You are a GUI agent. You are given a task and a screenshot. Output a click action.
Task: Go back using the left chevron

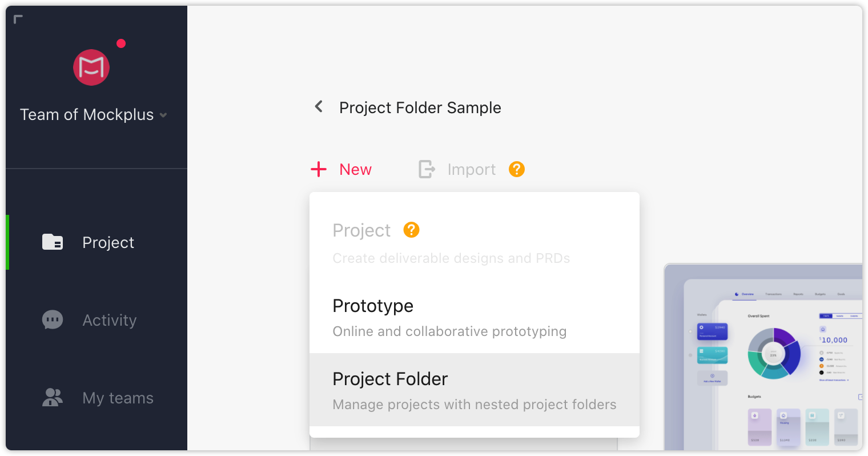pos(319,107)
